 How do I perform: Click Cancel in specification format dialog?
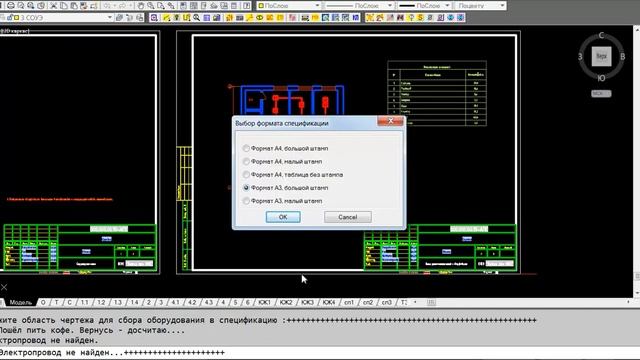pos(348,217)
